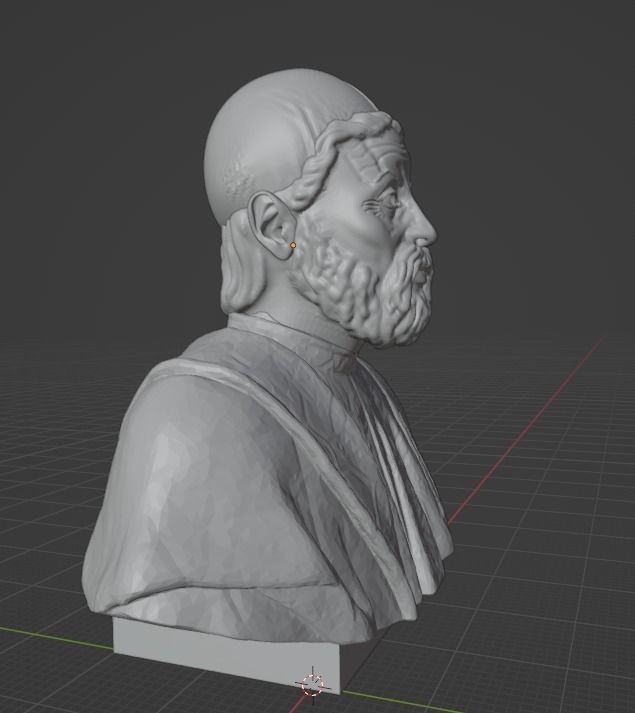The width and height of the screenshot is (635, 713).
Task: Select the rectangular pedestal under the bust
Action: 226,654
